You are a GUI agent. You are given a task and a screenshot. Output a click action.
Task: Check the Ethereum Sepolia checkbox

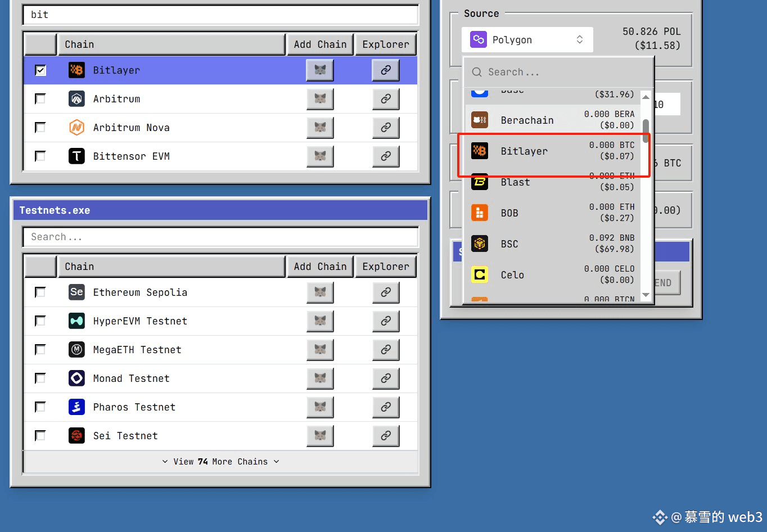[x=40, y=292]
